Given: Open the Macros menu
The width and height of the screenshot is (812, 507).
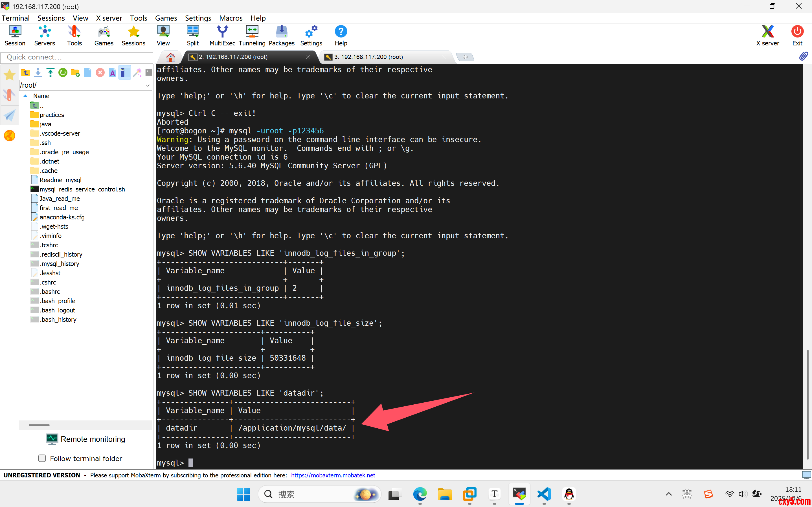Looking at the screenshot, I should [231, 18].
